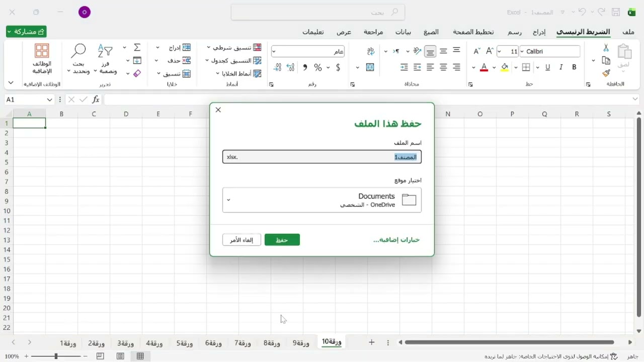Click the increase indent icon

point(404,67)
